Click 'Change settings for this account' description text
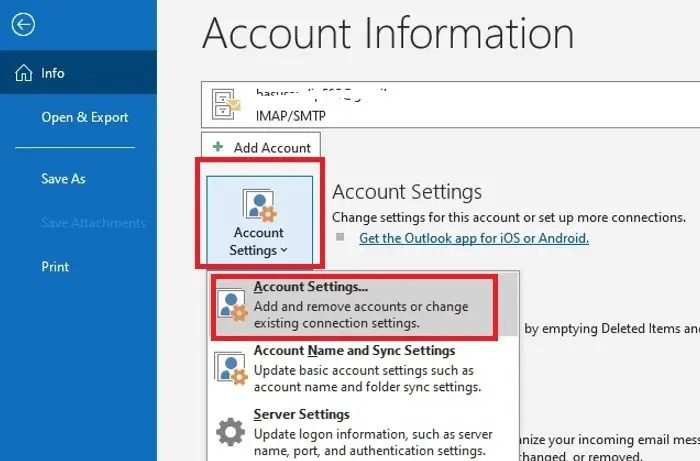 508,217
